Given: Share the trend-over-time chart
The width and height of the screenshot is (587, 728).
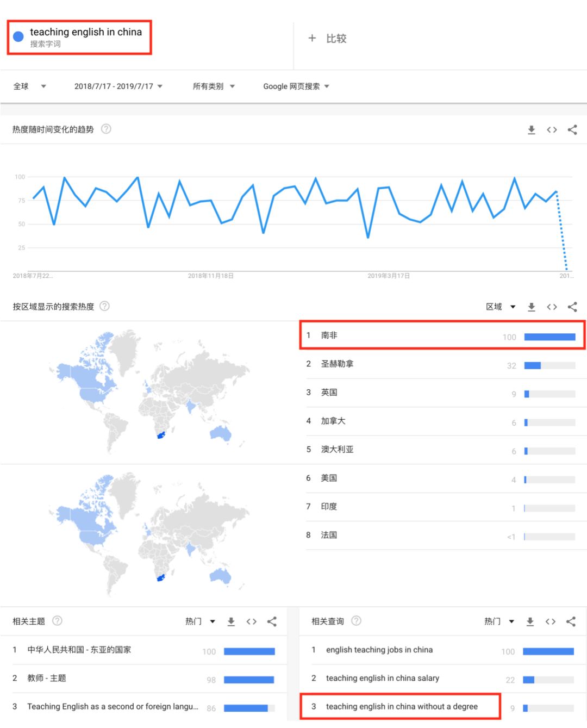Looking at the screenshot, I should click(x=572, y=130).
